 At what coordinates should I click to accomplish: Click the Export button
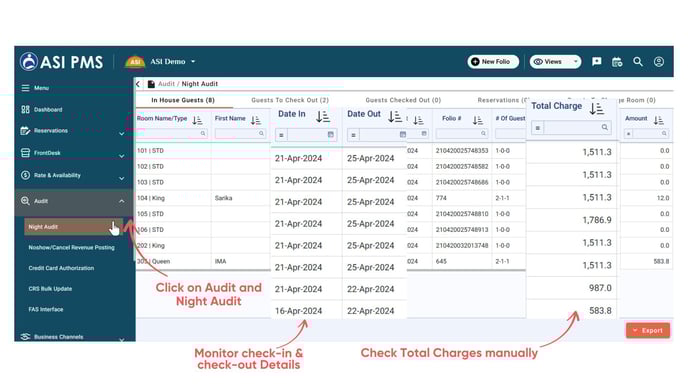pos(648,330)
